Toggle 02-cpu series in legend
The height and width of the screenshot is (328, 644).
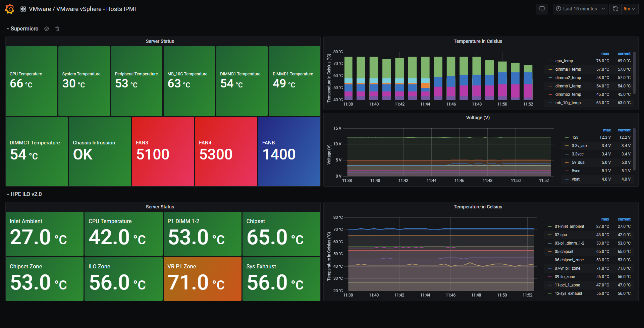click(x=560, y=235)
